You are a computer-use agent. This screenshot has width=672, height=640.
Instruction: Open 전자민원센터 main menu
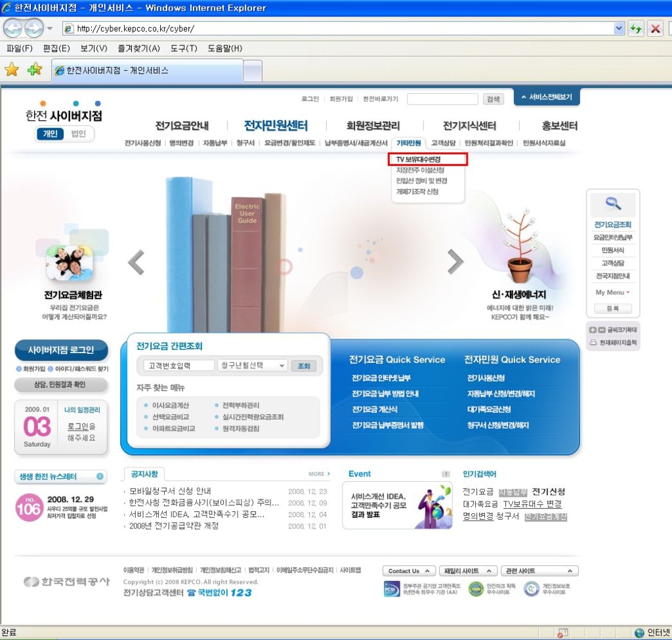pyautogui.click(x=276, y=125)
